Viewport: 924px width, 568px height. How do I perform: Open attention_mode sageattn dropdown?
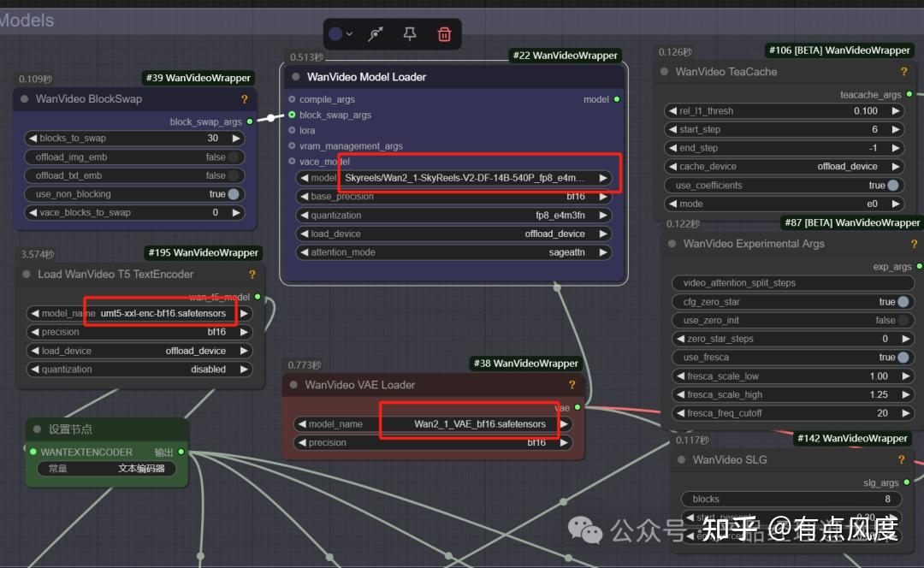pyautogui.click(x=453, y=252)
